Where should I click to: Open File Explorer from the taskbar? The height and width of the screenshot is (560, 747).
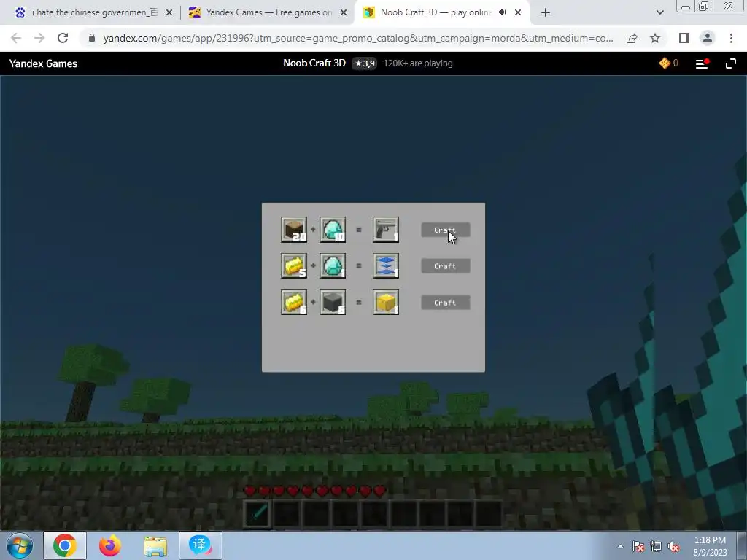point(155,545)
